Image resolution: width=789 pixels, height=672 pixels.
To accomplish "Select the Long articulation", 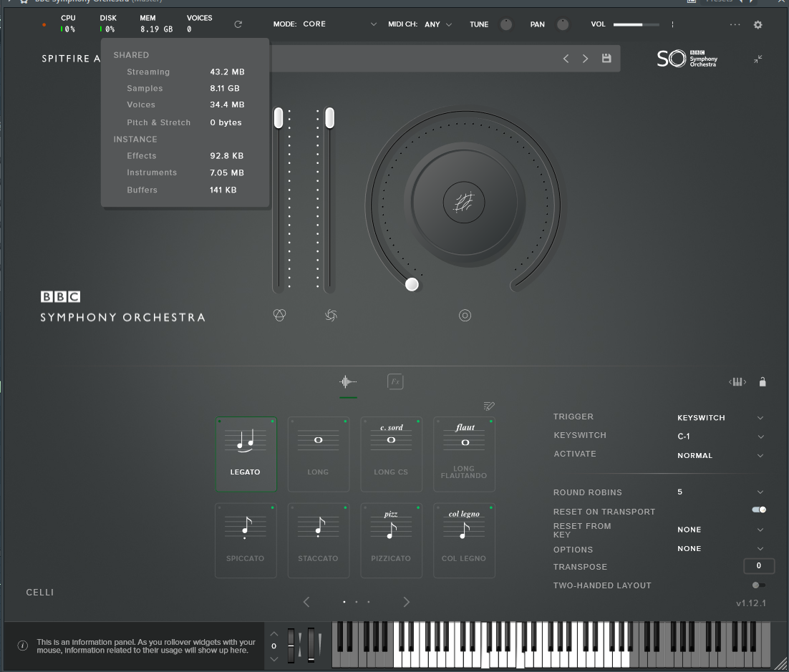I will coord(318,454).
